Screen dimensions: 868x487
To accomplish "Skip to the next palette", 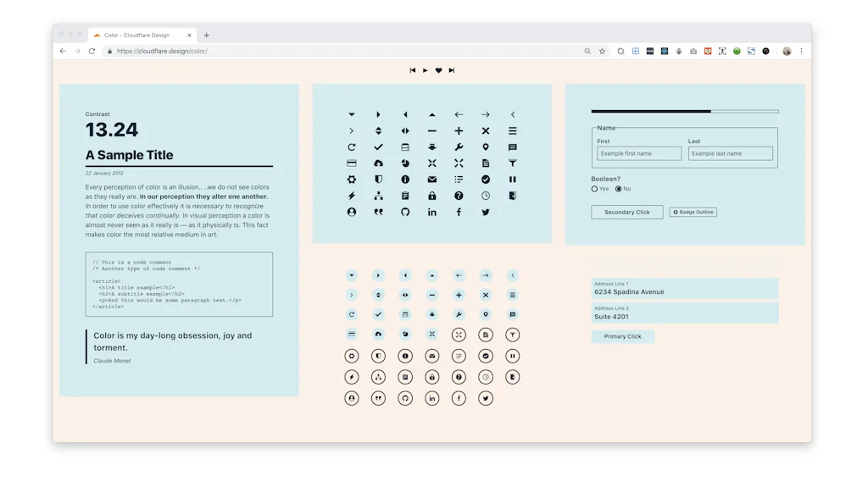I will [x=452, y=70].
